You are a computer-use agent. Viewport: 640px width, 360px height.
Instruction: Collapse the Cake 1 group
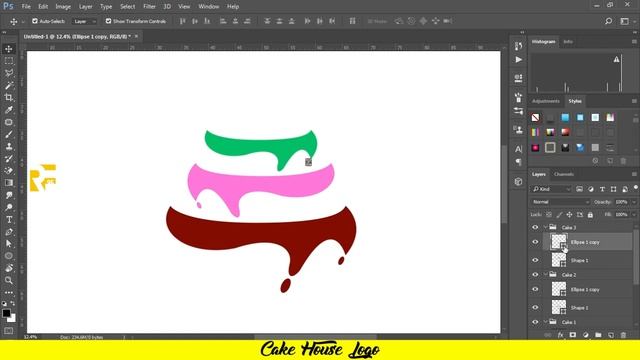[x=545, y=322]
